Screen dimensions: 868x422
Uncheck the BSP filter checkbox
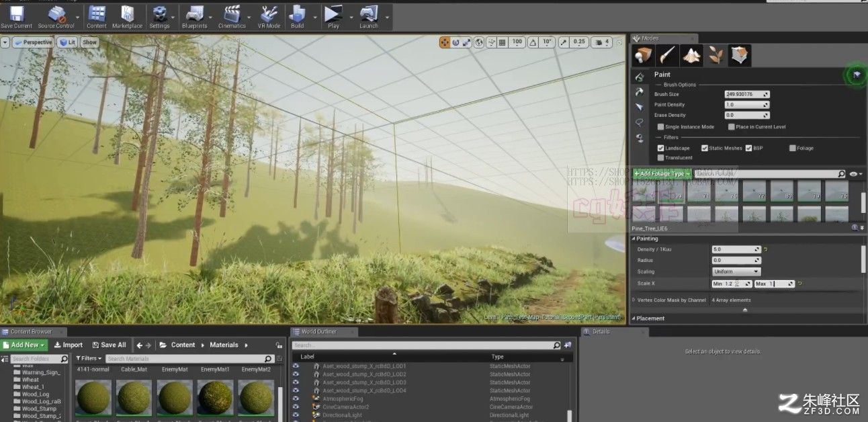tap(748, 148)
